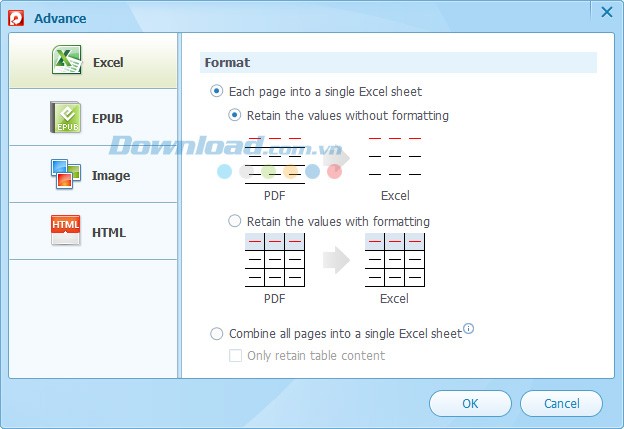Click the formatted Excel table preview
This screenshot has width=624, height=429.
click(395, 260)
